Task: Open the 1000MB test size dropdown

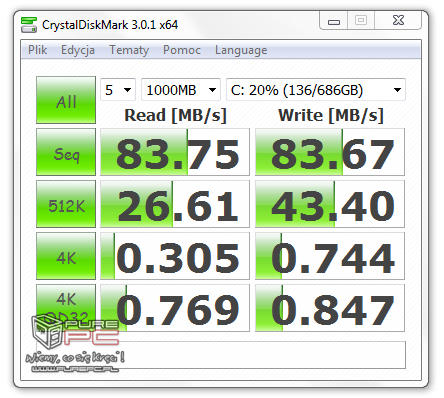Action: 181,90
